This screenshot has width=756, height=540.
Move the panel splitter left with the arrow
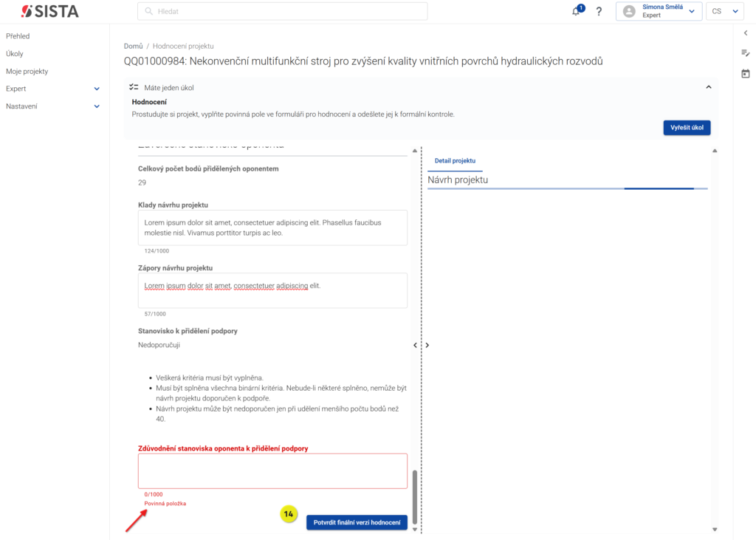click(415, 345)
